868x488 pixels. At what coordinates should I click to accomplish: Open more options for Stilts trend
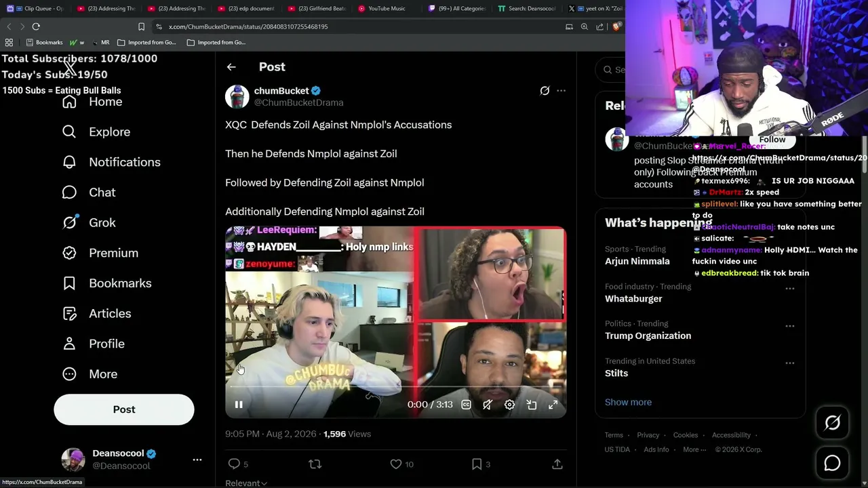(x=790, y=363)
